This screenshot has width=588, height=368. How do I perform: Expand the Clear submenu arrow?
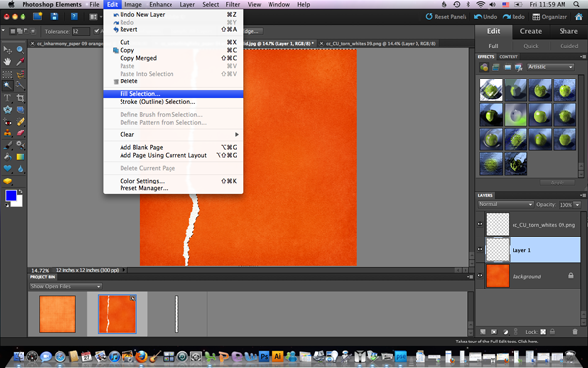click(x=236, y=134)
